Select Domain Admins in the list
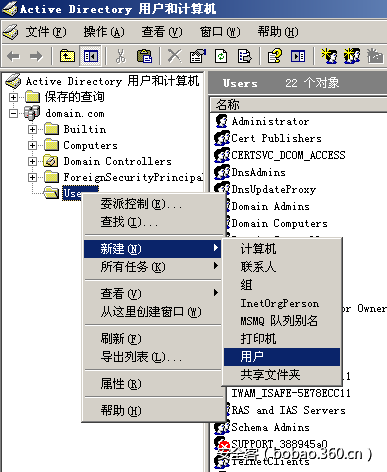The height and width of the screenshot is (472, 387). (x=271, y=206)
